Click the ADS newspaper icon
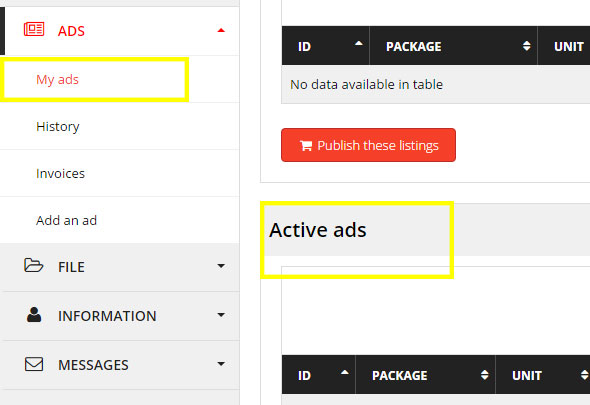 (x=34, y=29)
